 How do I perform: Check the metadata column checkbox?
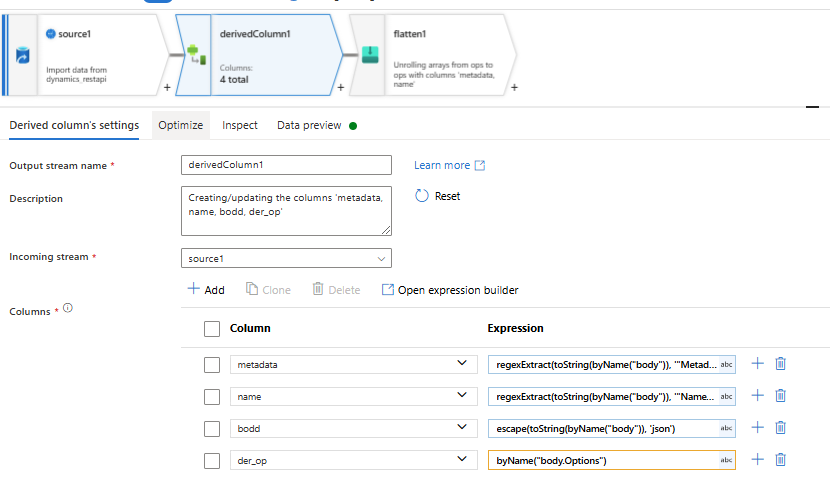pos(212,365)
